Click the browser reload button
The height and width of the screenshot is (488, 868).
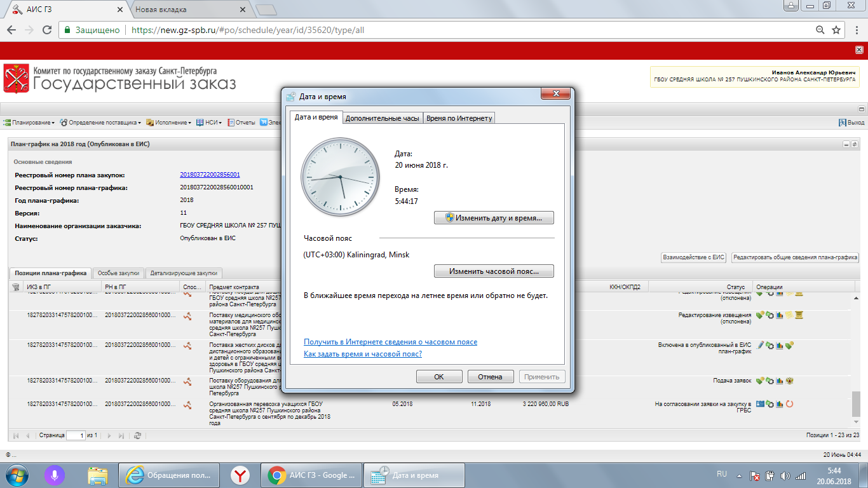click(x=47, y=30)
